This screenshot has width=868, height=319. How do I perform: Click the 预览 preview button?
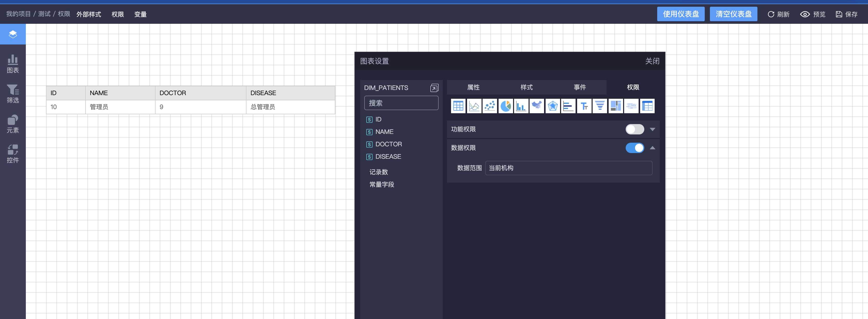pos(813,14)
